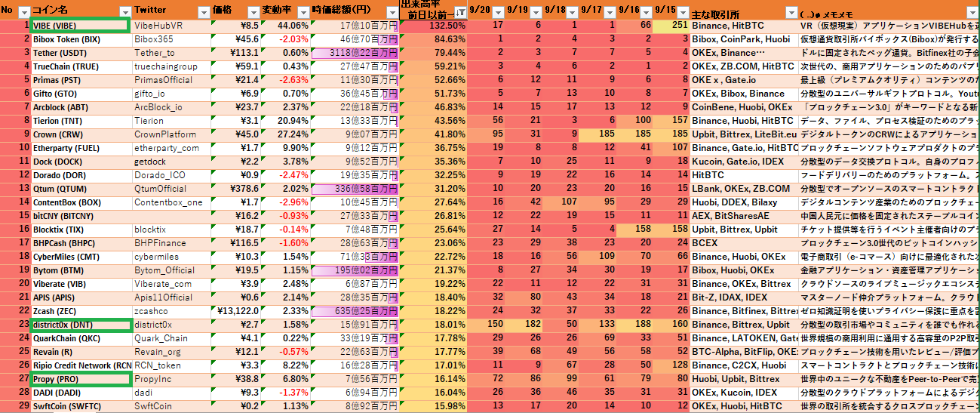Select the yellow 251 cell in 9/15 column
Image resolution: width=980 pixels, height=413 pixels.
click(671, 26)
